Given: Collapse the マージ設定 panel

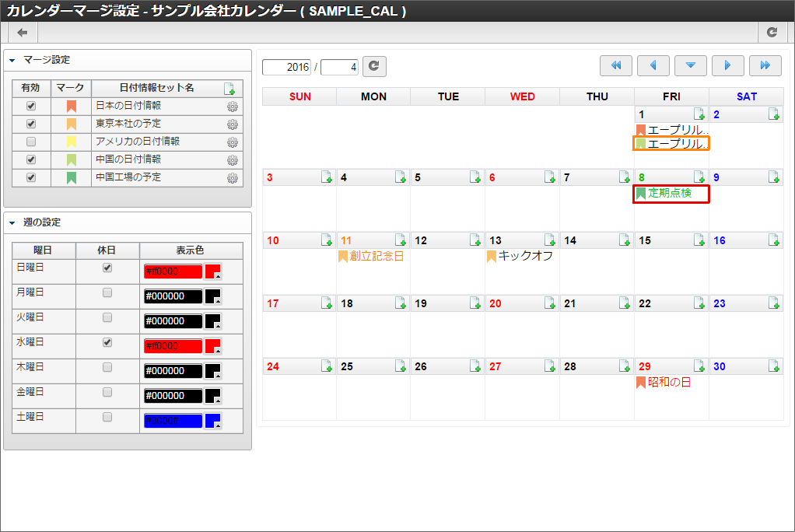Looking at the screenshot, I should pyautogui.click(x=12, y=59).
